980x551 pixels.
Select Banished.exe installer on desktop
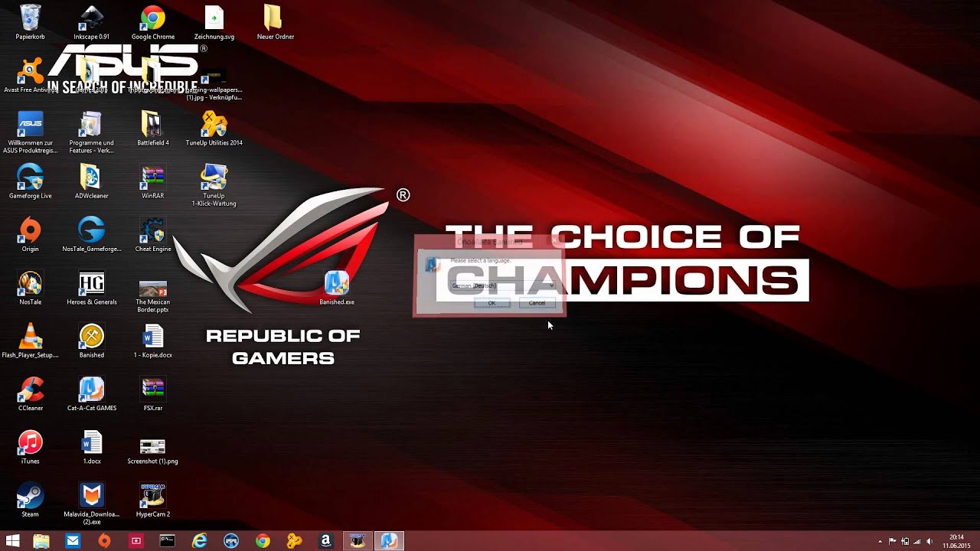337,288
